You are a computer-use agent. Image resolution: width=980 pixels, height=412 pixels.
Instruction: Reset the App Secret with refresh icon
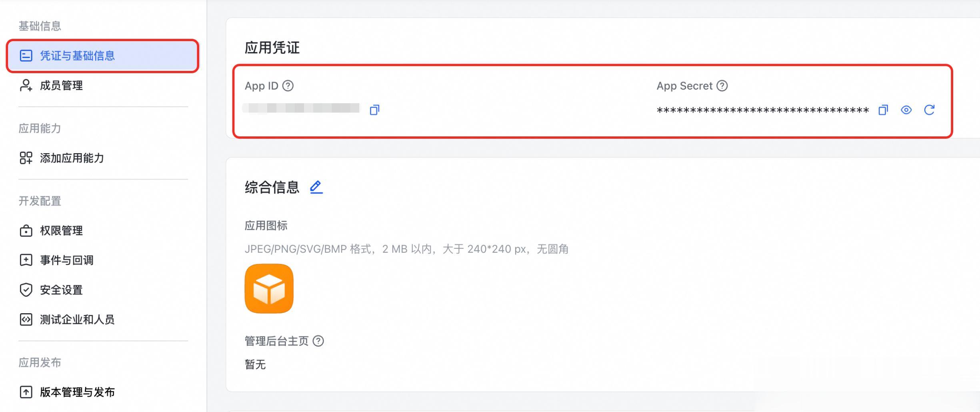pyautogui.click(x=929, y=110)
